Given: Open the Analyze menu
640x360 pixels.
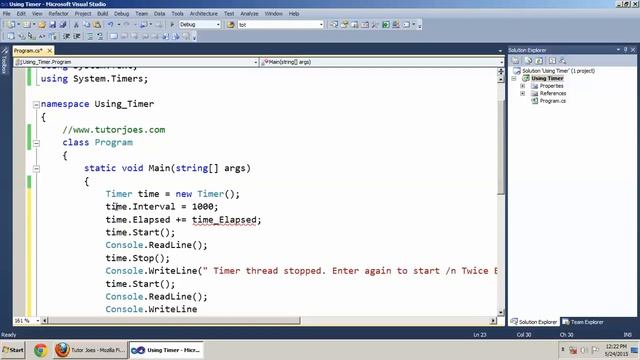Looking at the screenshot, I should pos(249,13).
